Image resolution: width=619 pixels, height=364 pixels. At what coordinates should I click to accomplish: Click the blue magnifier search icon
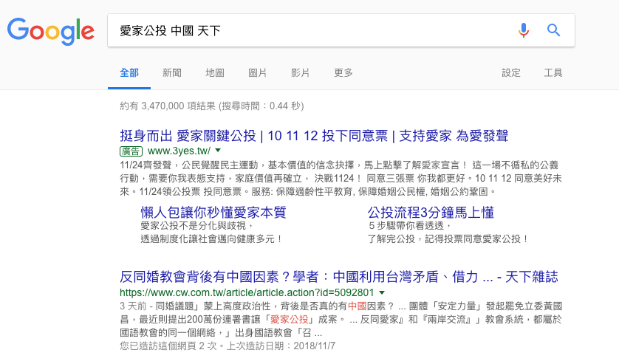click(x=553, y=30)
